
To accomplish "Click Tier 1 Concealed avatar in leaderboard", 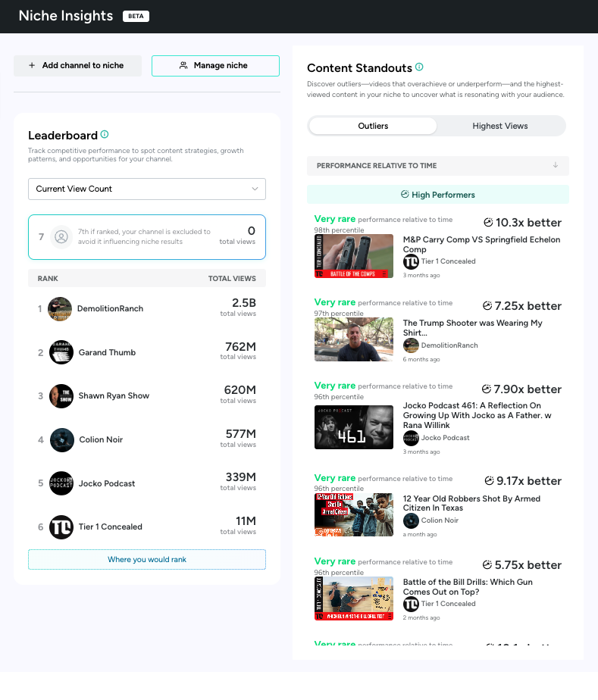I will (x=61, y=527).
